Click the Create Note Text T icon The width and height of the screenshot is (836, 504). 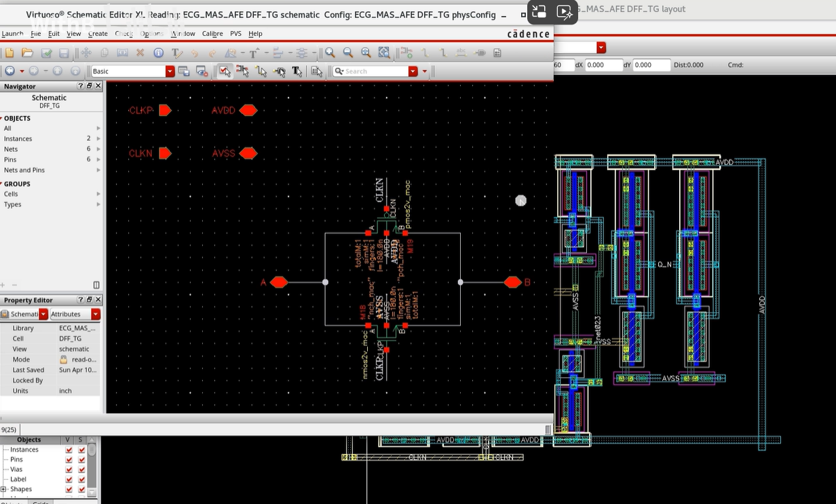pyautogui.click(x=176, y=52)
